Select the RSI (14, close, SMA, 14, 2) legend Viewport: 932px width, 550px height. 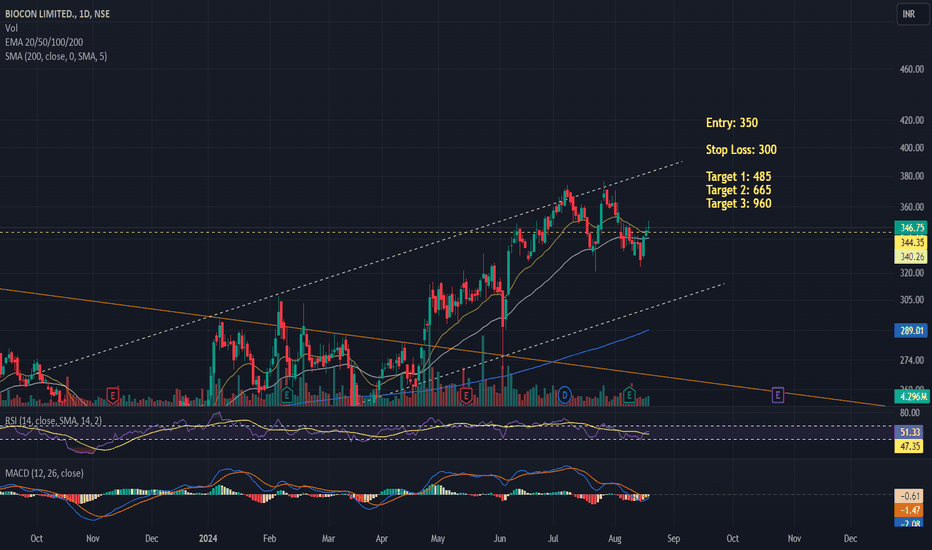53,421
